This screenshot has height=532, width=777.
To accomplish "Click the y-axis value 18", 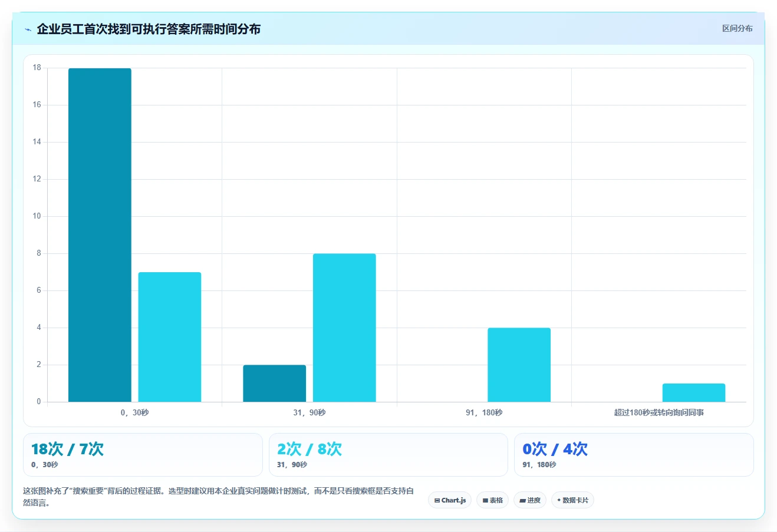I will [x=37, y=68].
